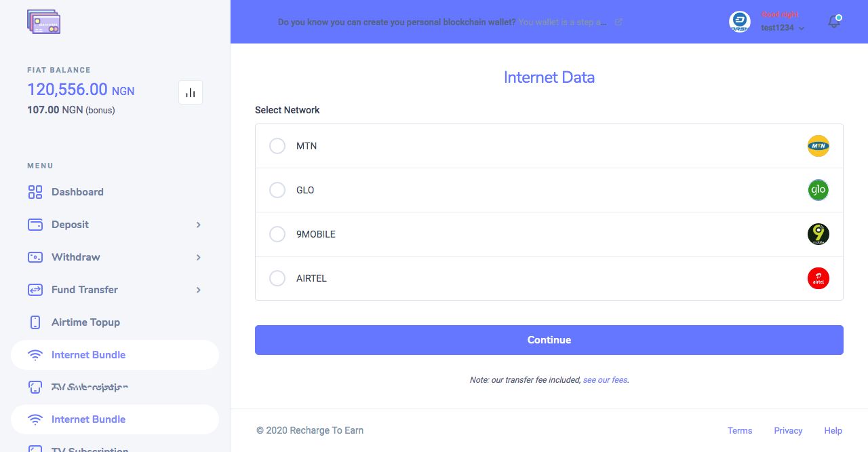Click the Dash avatar logo
Viewport: 868px width, 452px height.
[x=740, y=22]
